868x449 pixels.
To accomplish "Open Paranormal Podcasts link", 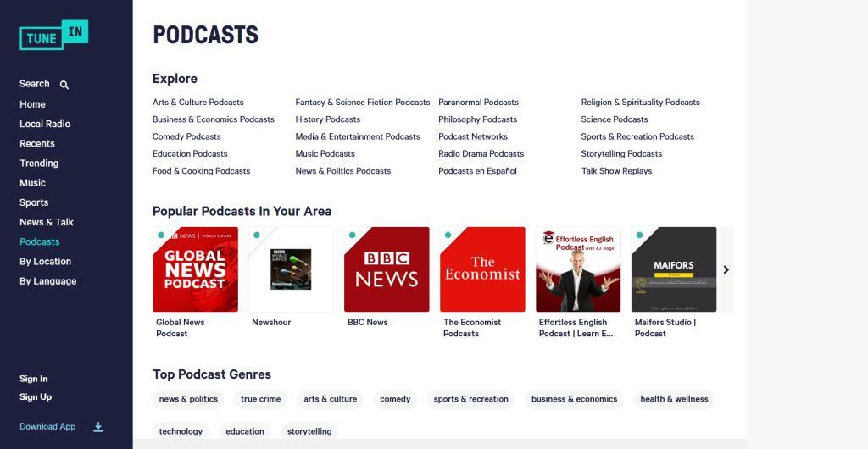I will click(478, 103).
